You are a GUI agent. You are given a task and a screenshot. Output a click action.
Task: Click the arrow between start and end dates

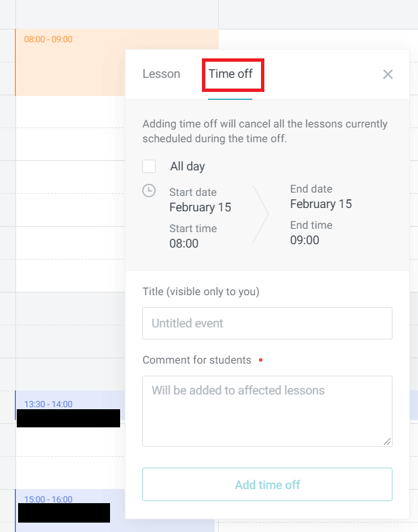pos(260,215)
